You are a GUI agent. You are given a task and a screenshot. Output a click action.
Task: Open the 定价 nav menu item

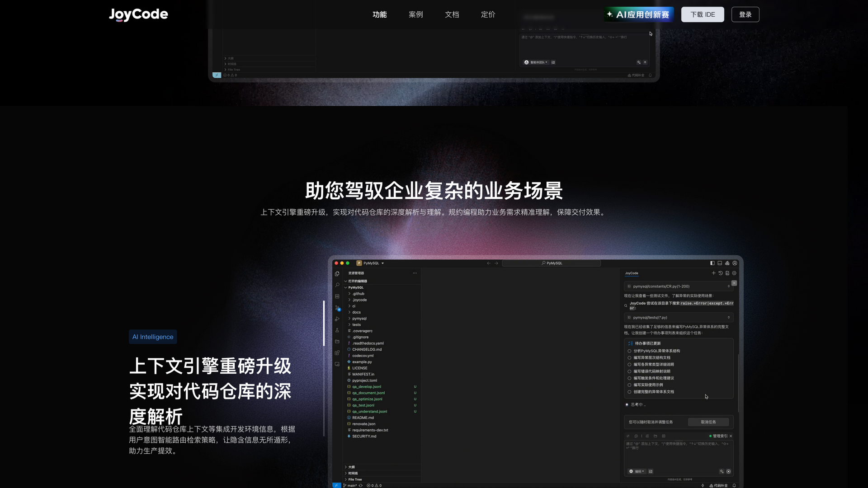pyautogui.click(x=488, y=14)
